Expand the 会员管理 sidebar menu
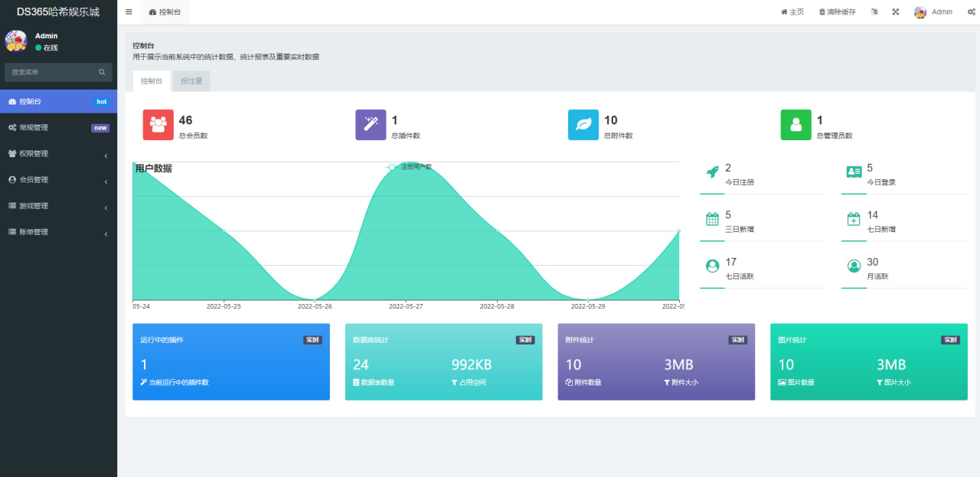 pos(58,180)
